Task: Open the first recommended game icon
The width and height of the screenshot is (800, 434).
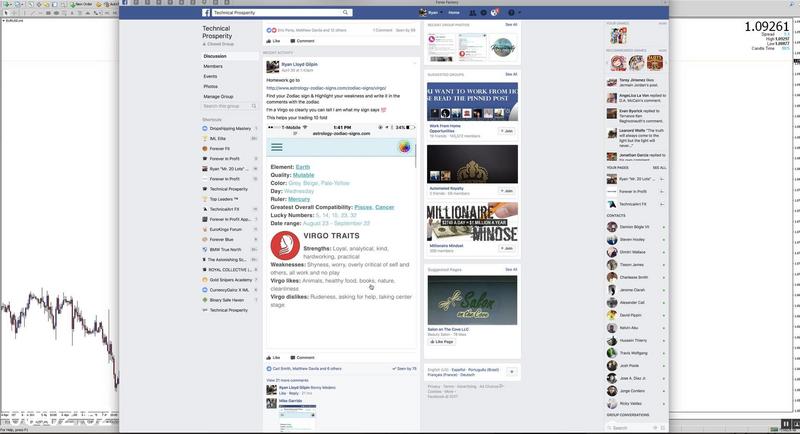Action: (618, 63)
